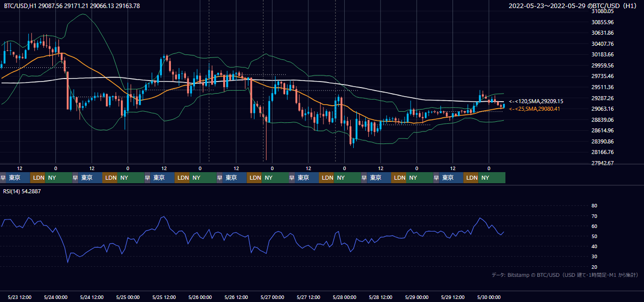Select the 5/29 00:00 date label
The image size is (644, 302).
417,297
